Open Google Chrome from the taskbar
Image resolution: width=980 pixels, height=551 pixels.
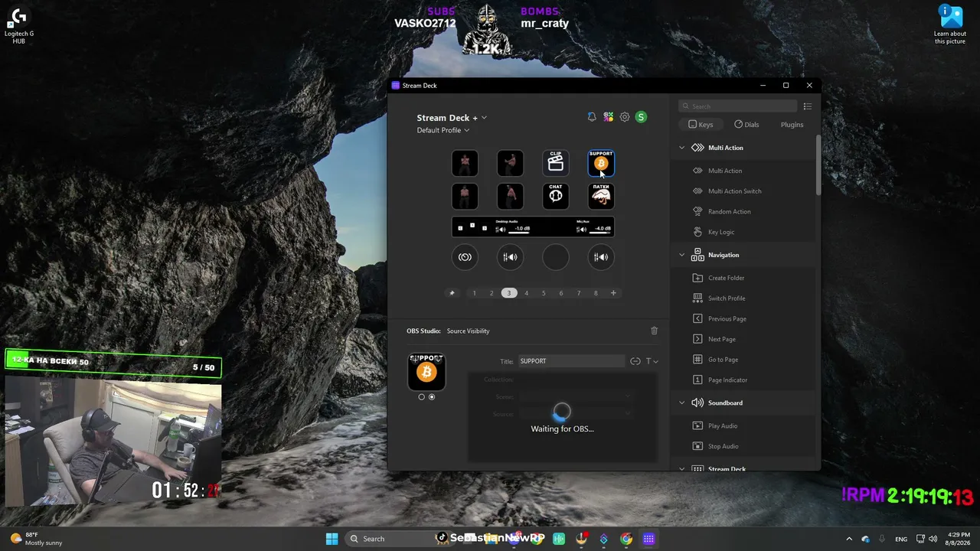626,539
